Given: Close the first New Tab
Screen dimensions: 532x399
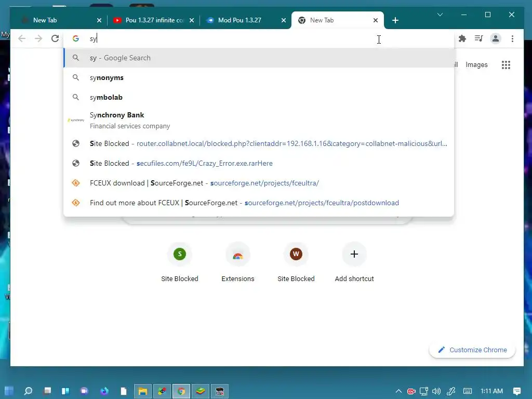Looking at the screenshot, I should pyautogui.click(x=99, y=20).
